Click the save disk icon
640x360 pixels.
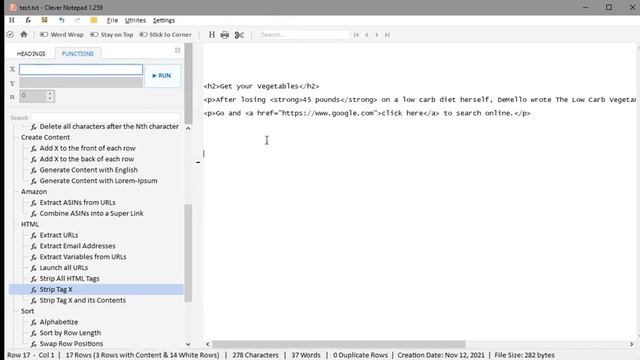44,20
